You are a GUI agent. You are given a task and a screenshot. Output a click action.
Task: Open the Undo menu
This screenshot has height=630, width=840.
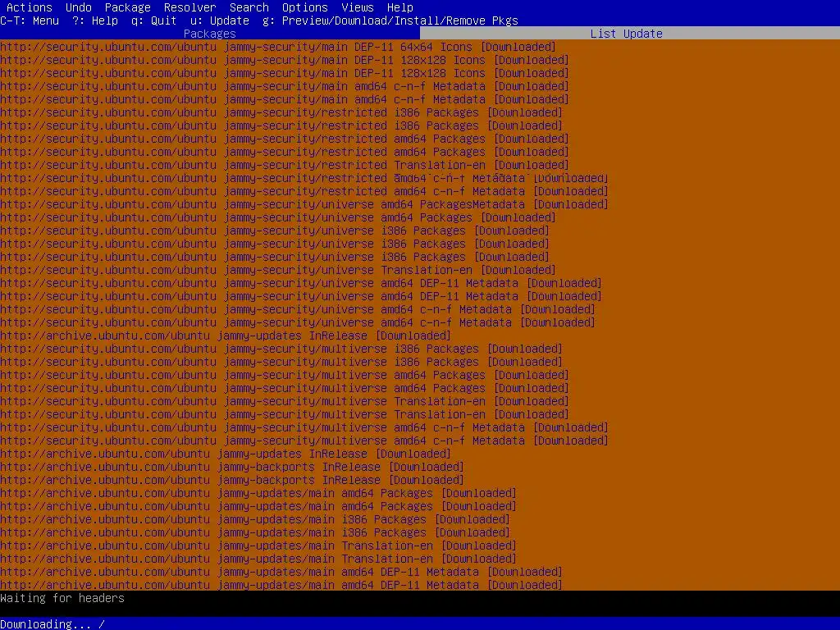(x=79, y=7)
